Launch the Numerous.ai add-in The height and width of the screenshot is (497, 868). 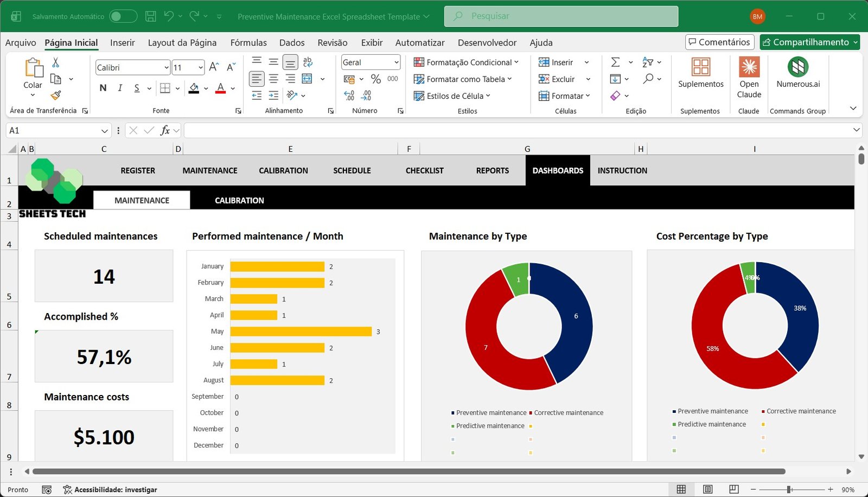click(x=797, y=76)
